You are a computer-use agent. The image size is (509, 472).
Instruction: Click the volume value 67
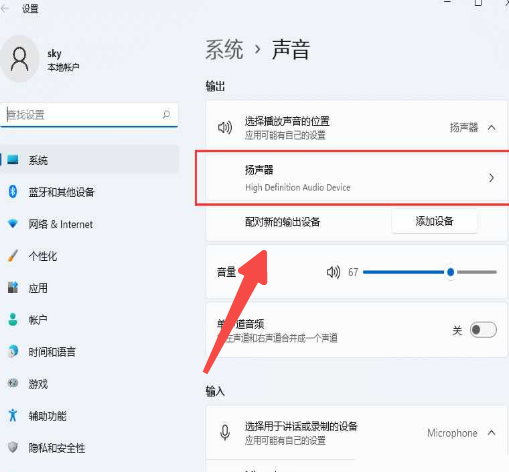pos(353,272)
